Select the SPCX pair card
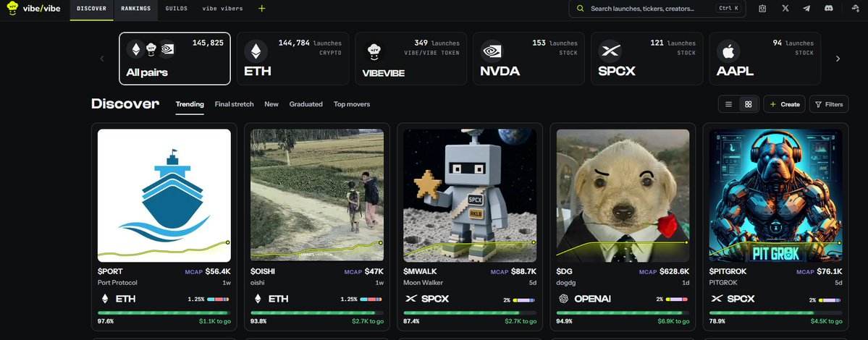Screen dimensions: 868x340 647,59
